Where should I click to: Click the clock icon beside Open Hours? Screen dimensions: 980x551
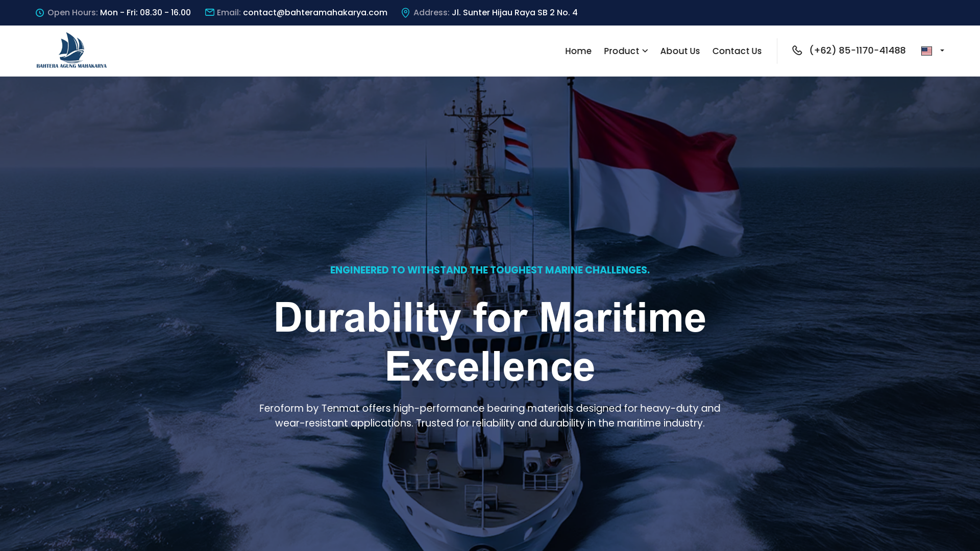coord(40,13)
